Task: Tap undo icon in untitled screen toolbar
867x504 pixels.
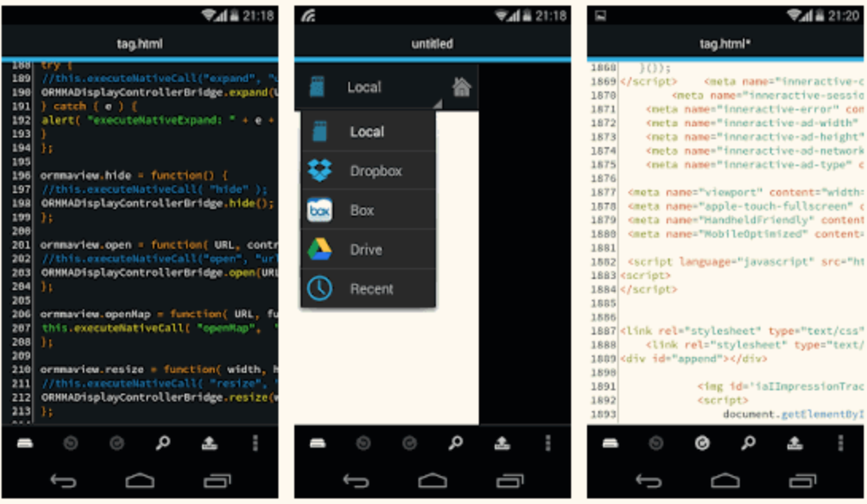Action: [364, 444]
